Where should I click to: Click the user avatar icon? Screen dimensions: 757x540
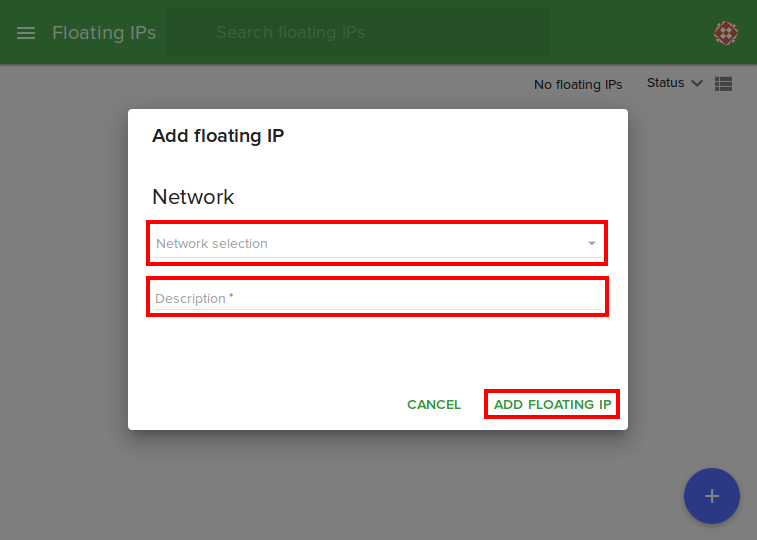coord(726,33)
